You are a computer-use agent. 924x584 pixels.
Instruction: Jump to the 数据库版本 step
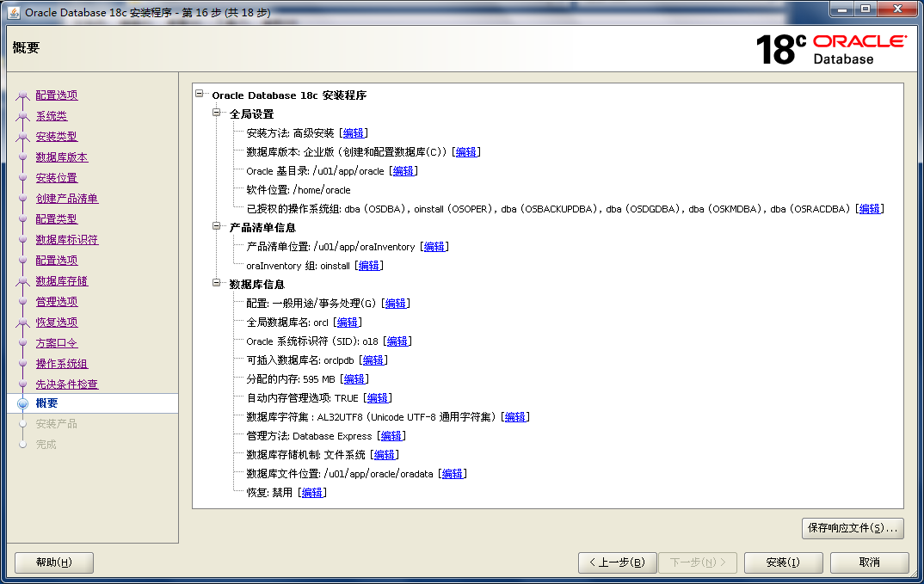click(61, 157)
